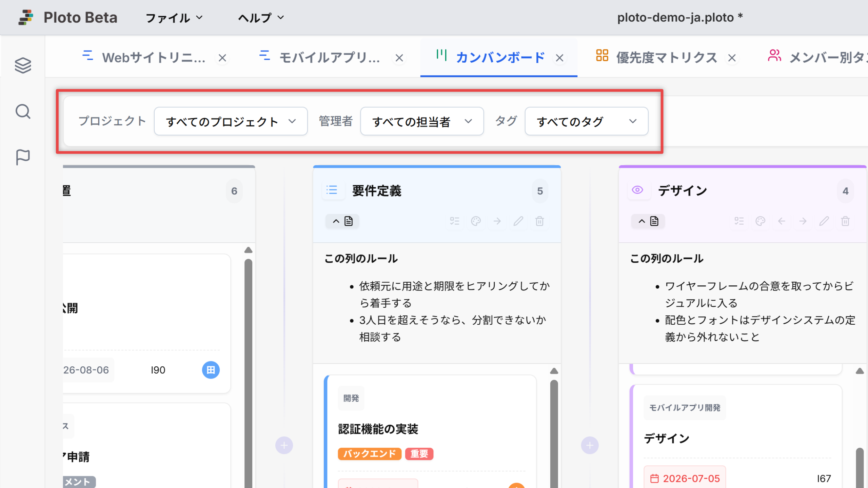Image resolution: width=868 pixels, height=488 pixels.
Task: Click the blue table icon on I90 card
Action: coord(211,370)
